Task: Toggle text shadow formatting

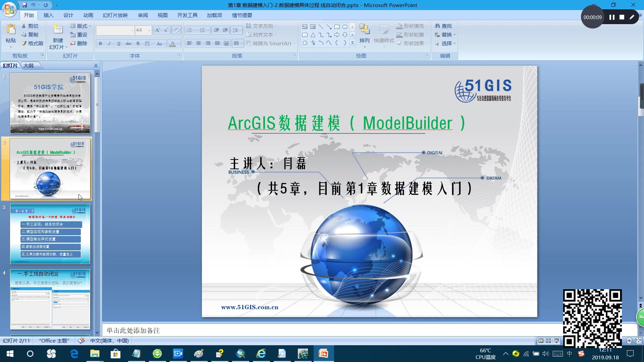Action: 138,43
